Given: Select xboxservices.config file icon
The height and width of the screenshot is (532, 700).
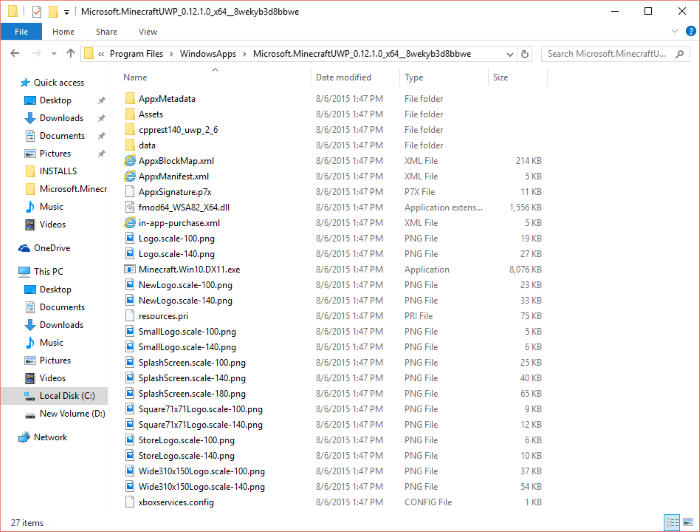Looking at the screenshot, I should point(129,502).
